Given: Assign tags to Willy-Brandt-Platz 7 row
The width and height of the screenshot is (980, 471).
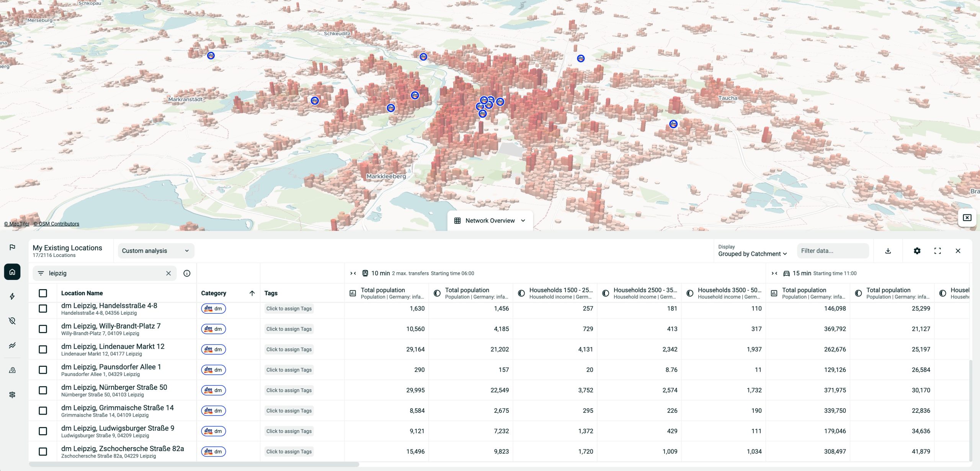Looking at the screenshot, I should coord(289,329).
